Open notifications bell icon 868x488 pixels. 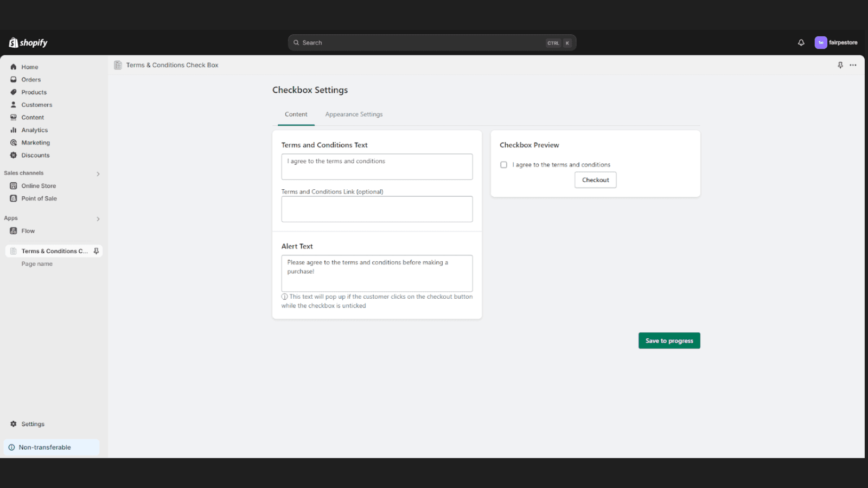click(x=801, y=43)
